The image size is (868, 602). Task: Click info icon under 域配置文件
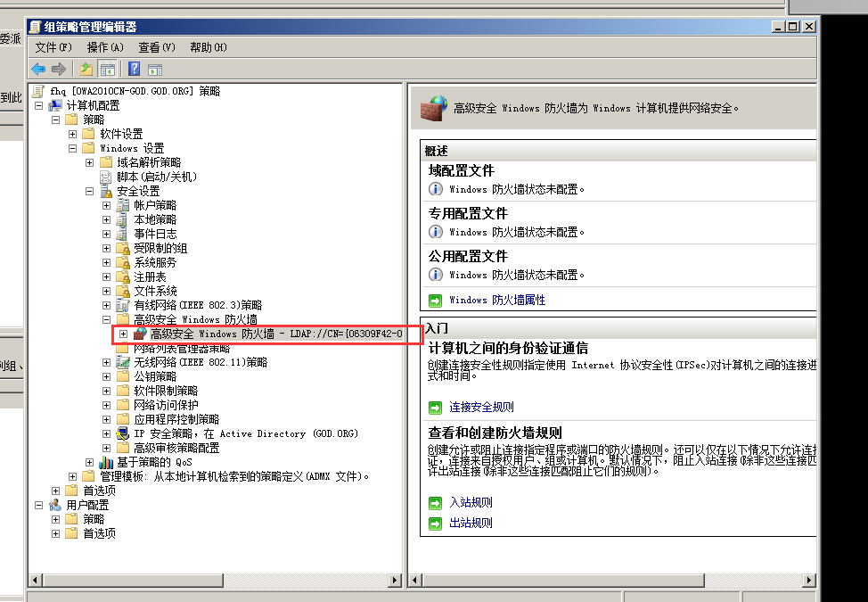[x=436, y=189]
